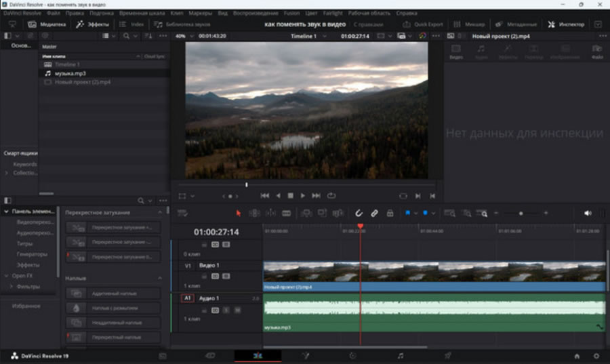Toggle Position Lock padlock icon
This screenshot has height=364, width=610.
click(x=390, y=213)
